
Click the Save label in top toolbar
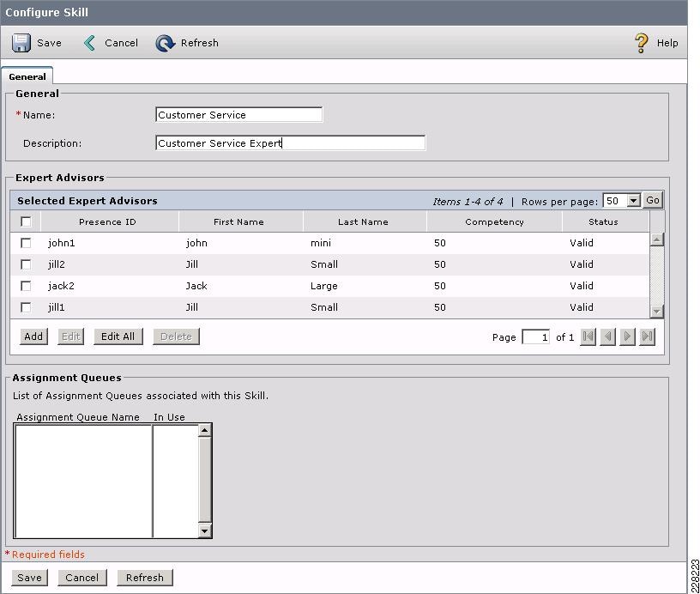[x=49, y=43]
